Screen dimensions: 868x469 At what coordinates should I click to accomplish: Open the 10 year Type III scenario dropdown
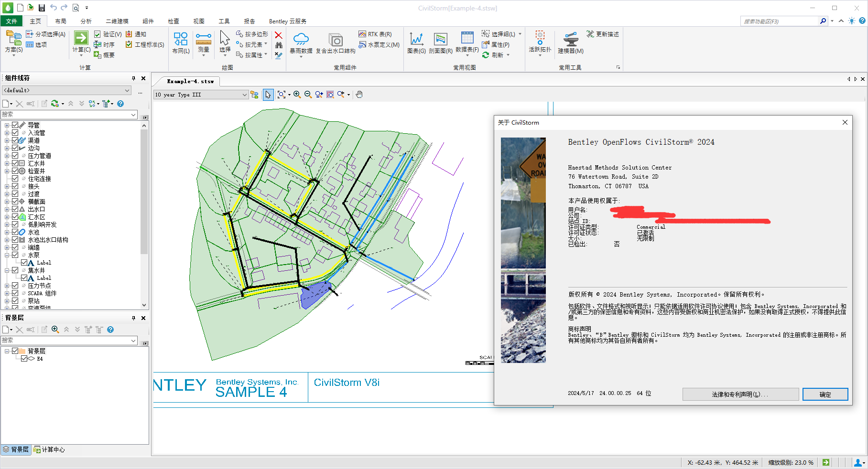pos(201,95)
